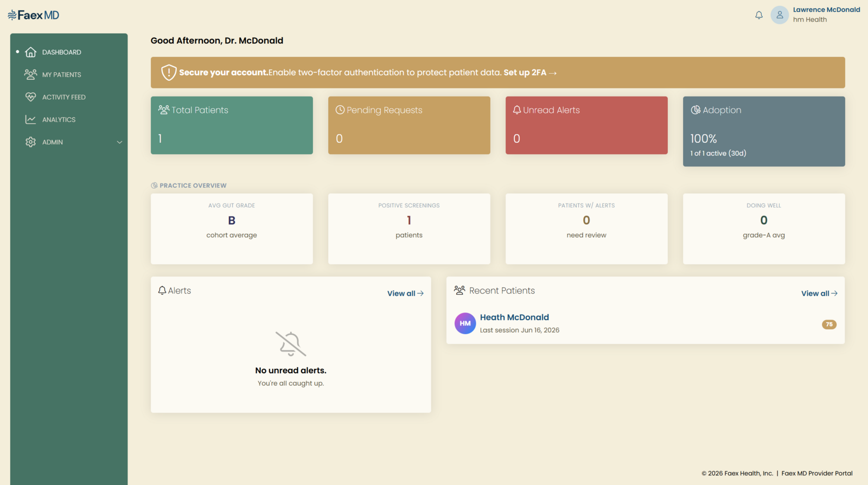Image resolution: width=868 pixels, height=485 pixels.
Task: Click Lawrence McDonald profile name
Action: pos(826,10)
